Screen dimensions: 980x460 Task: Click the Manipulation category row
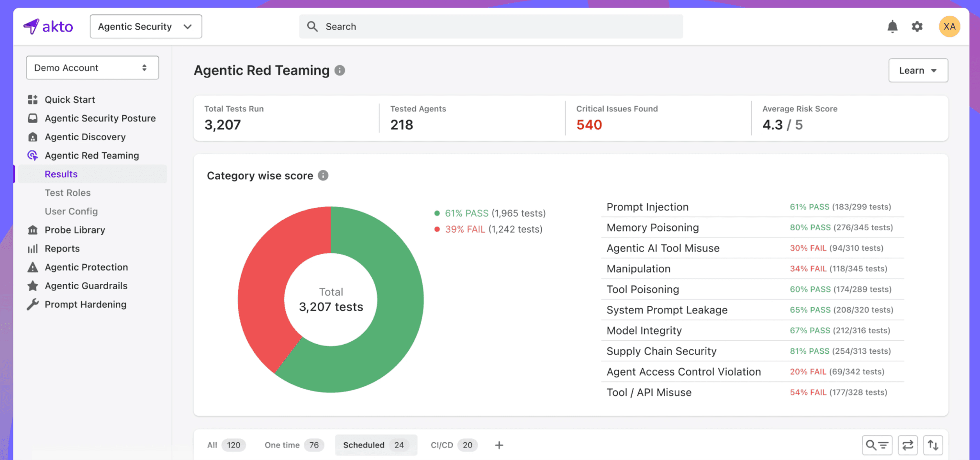point(753,269)
